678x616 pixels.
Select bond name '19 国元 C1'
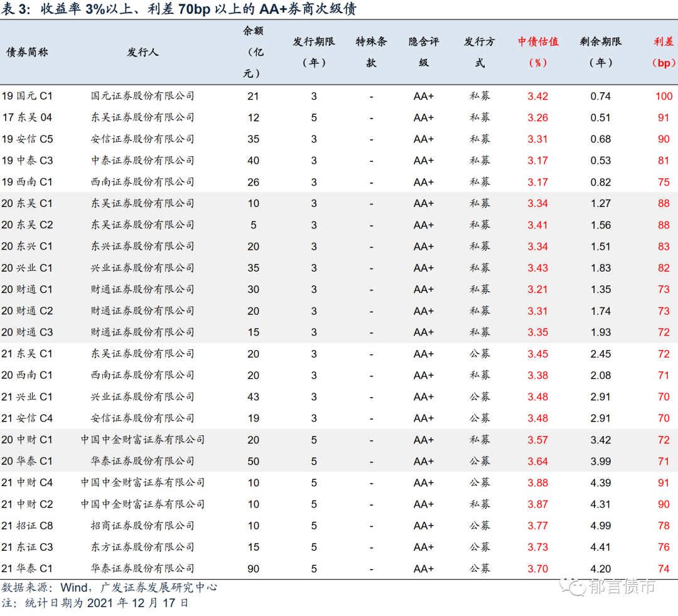point(27,96)
